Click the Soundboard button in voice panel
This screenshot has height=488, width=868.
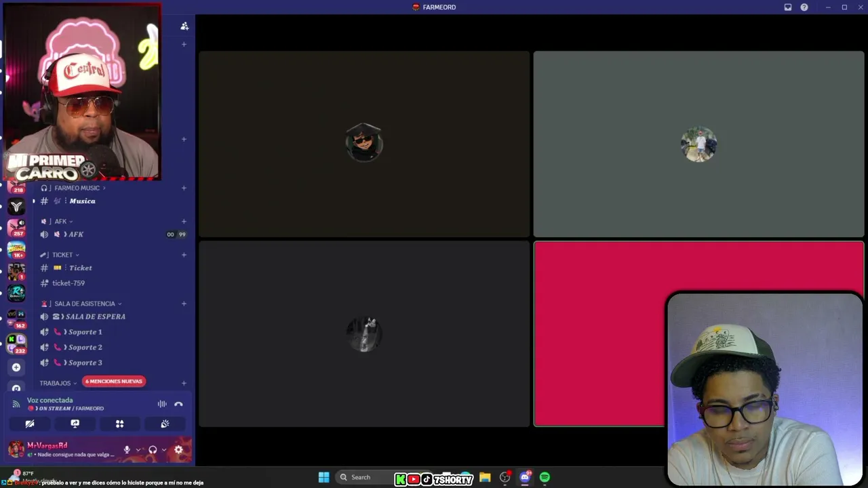coord(165,424)
